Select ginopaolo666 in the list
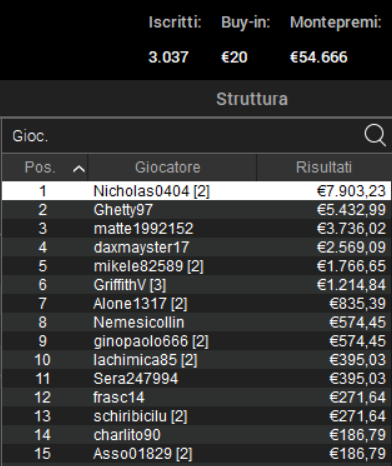This screenshot has height=466, width=392. 196,341
